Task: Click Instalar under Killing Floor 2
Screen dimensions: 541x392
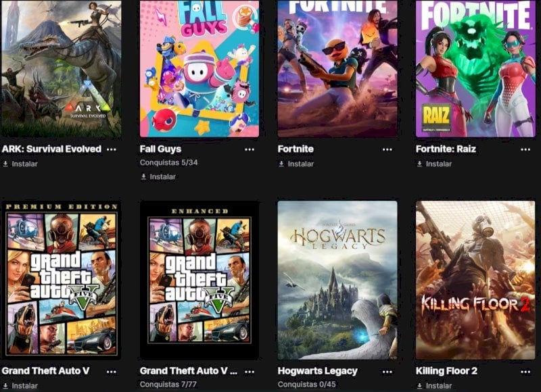Action: 434,386
